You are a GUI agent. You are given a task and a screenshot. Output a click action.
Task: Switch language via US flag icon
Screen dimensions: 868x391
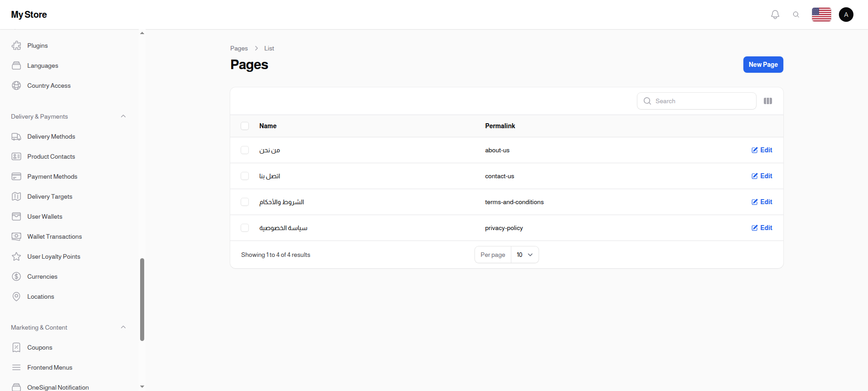[822, 15]
